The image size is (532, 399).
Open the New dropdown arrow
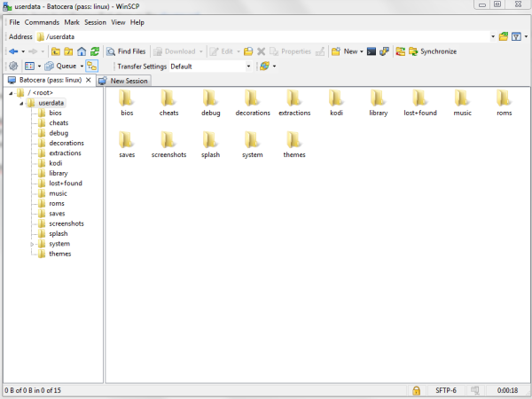pos(362,51)
